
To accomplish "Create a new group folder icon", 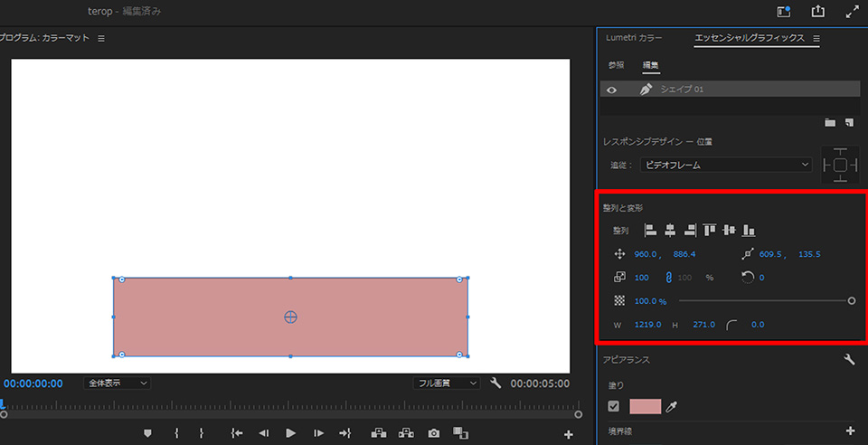I will (830, 122).
